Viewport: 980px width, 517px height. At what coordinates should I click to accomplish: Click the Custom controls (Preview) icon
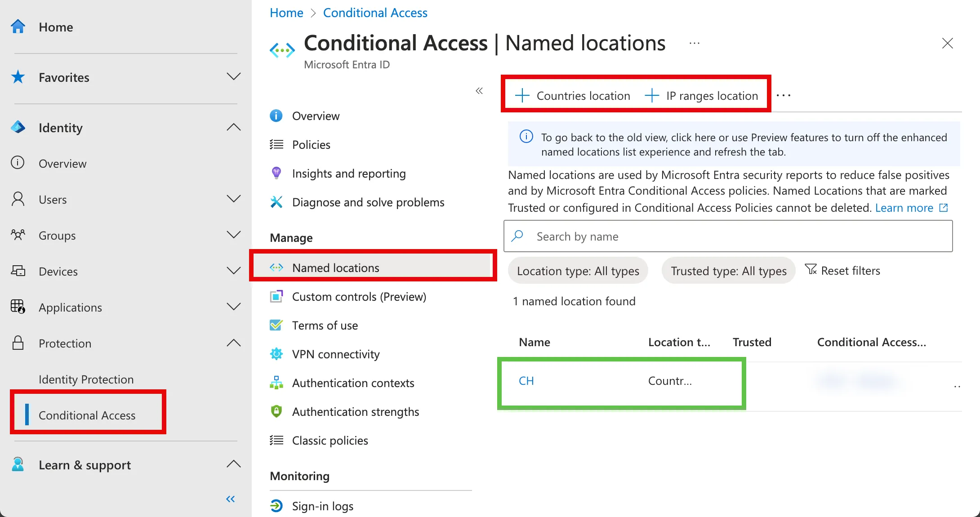tap(276, 296)
